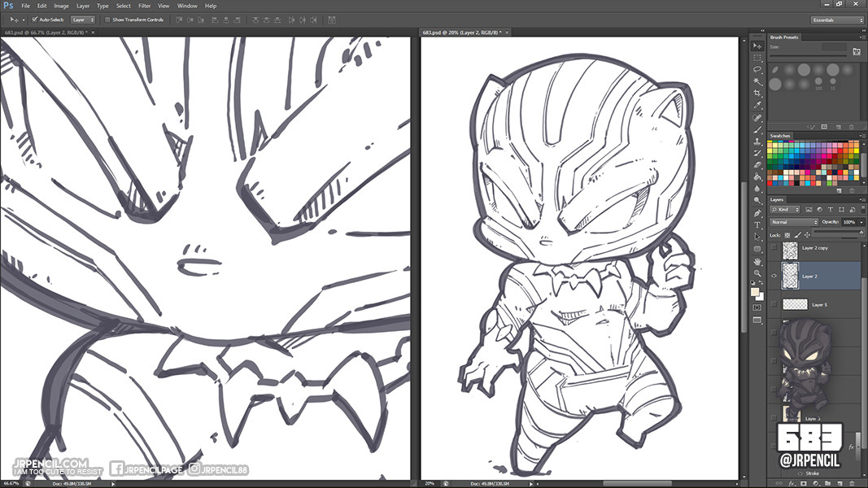Click the lock position icon

click(807, 235)
